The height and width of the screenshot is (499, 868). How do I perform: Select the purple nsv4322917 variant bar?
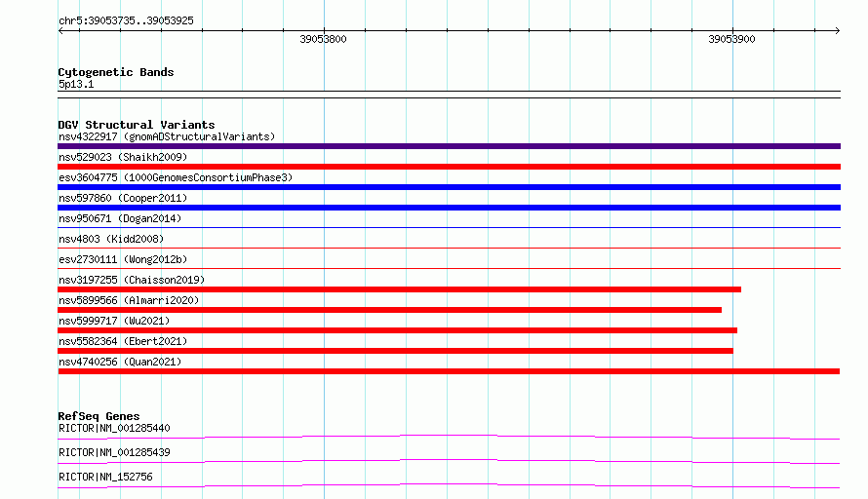click(x=449, y=146)
